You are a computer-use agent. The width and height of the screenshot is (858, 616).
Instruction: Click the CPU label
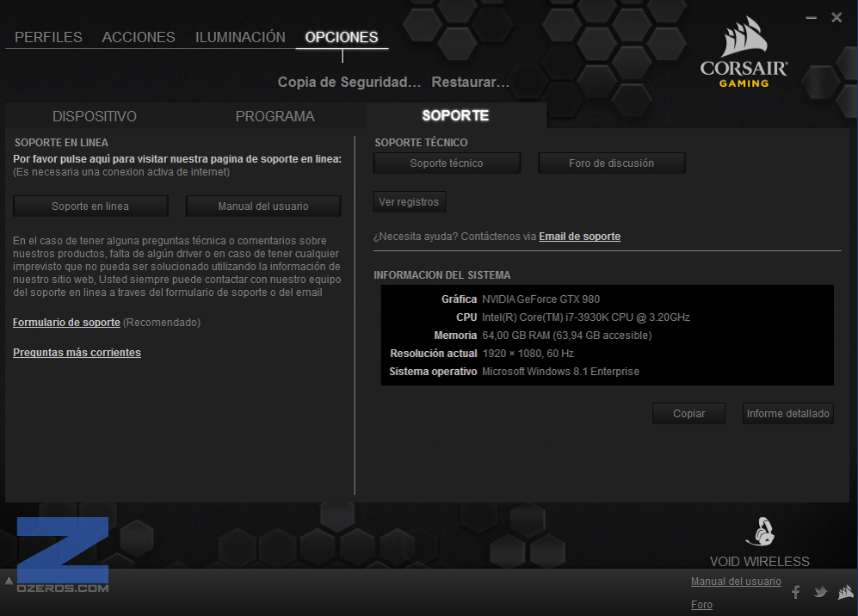(466, 317)
